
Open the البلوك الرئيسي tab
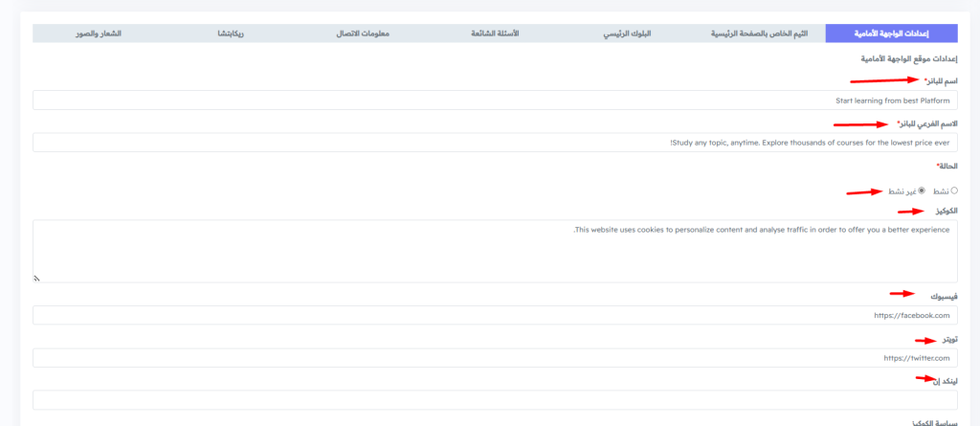click(626, 34)
